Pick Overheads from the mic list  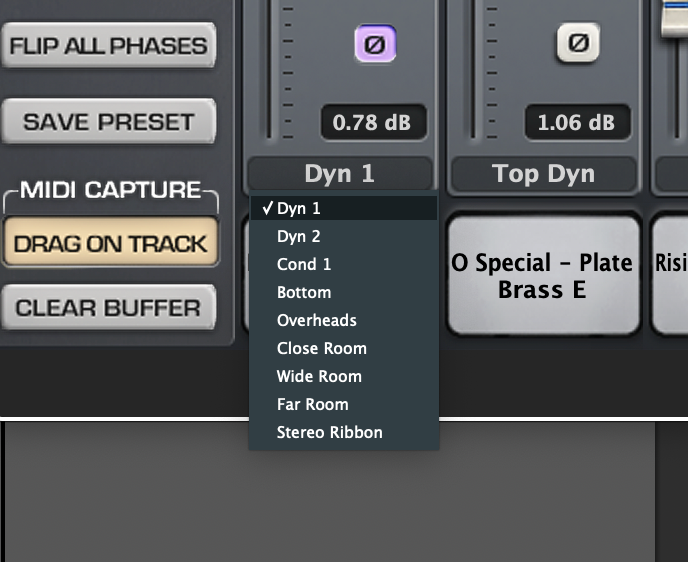point(344,321)
